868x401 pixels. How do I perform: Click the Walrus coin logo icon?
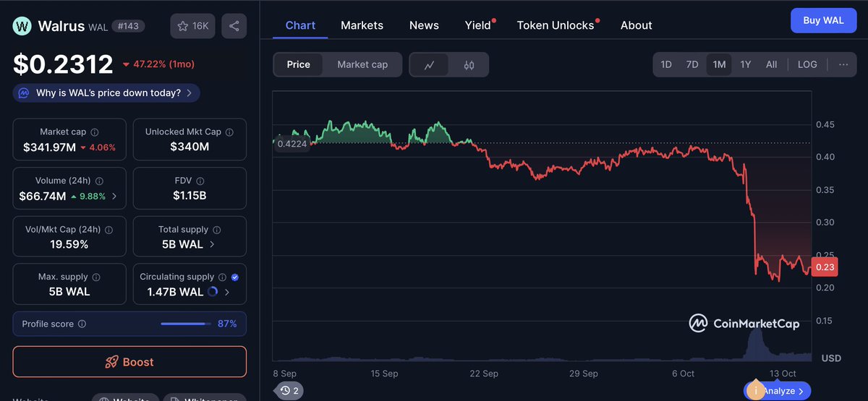[22, 26]
